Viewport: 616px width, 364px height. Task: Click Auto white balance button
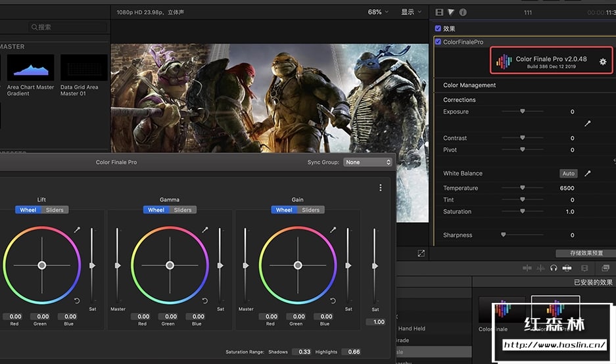point(569,173)
